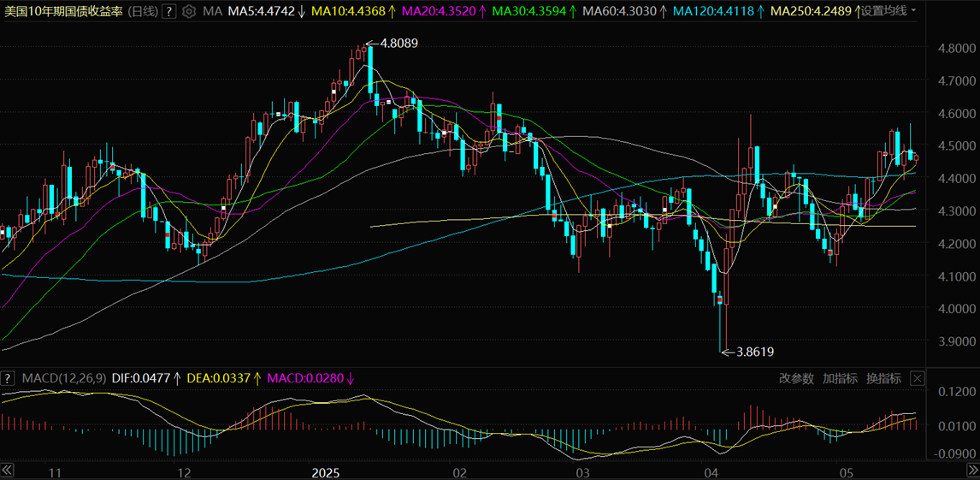980x480 pixels.
Task: Select the MA250:4.2489 value
Action: click(810, 10)
